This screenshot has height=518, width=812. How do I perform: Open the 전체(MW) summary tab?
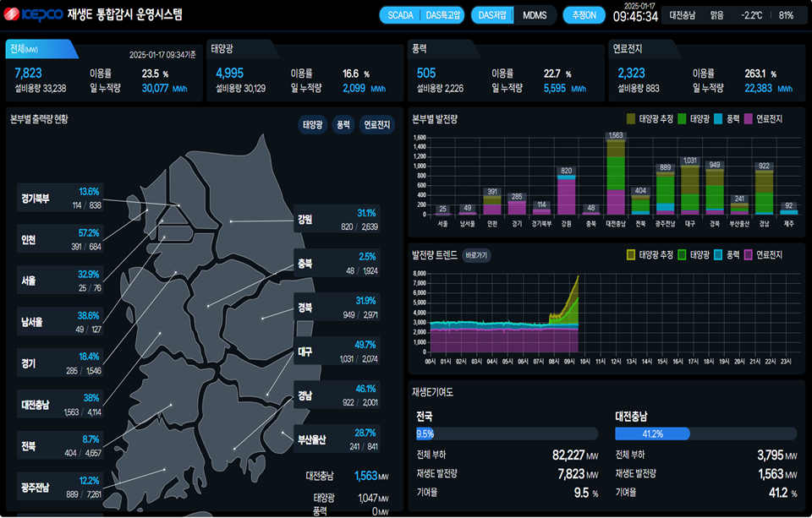pyautogui.click(x=41, y=49)
